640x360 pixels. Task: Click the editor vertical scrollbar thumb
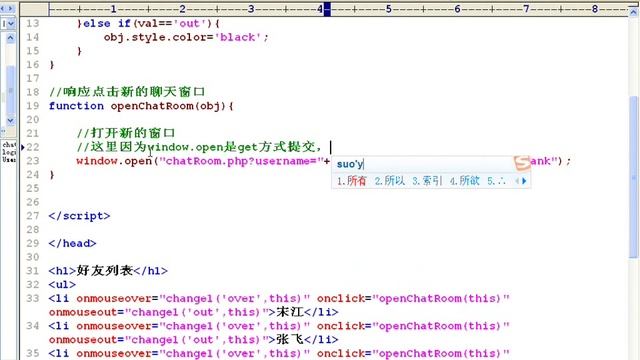coord(633,177)
